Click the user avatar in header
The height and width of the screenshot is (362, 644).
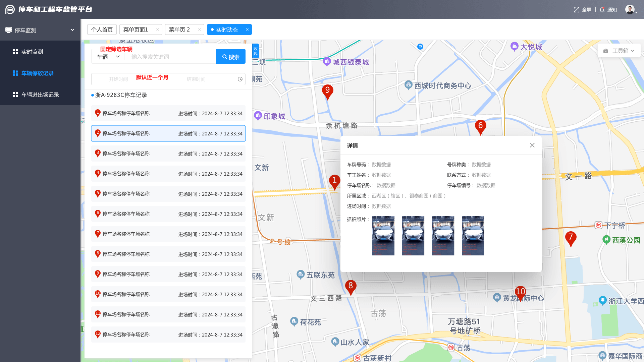pos(630,9)
